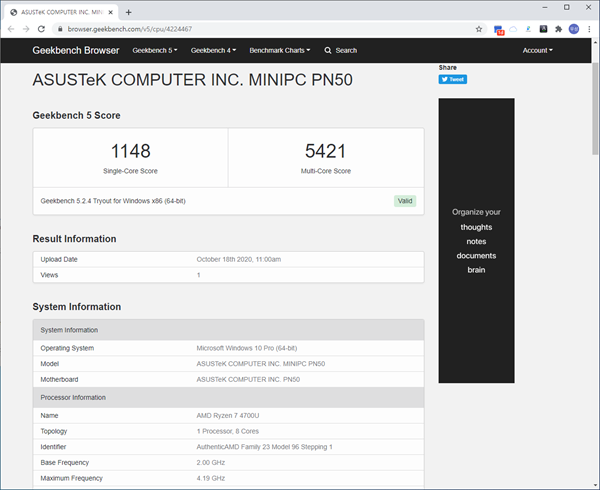Click the padlock site info icon
Viewport: 600px width, 490px height.
tap(60, 29)
